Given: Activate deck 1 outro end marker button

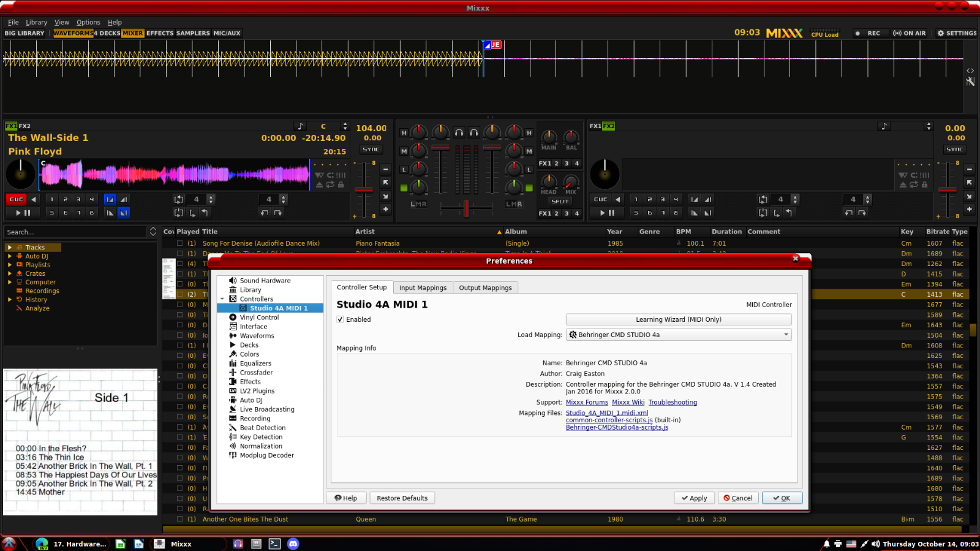Looking at the screenshot, I should pos(124,213).
